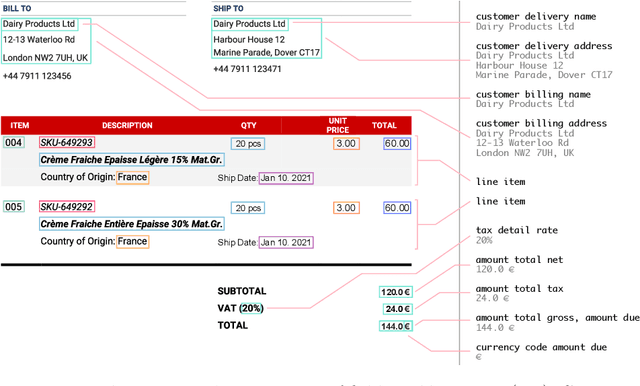The image size is (640, 386).
Task: Click the TOTAL column header in red bar
Action: [384, 126]
